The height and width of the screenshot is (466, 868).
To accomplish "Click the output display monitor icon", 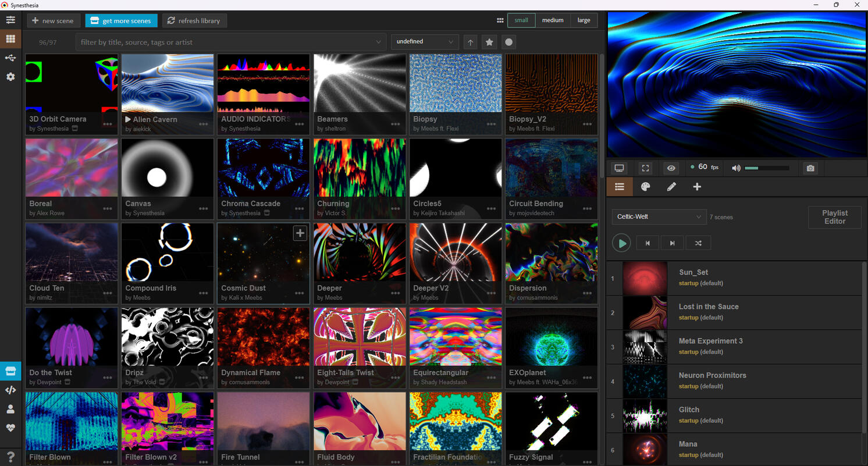I will pos(619,168).
